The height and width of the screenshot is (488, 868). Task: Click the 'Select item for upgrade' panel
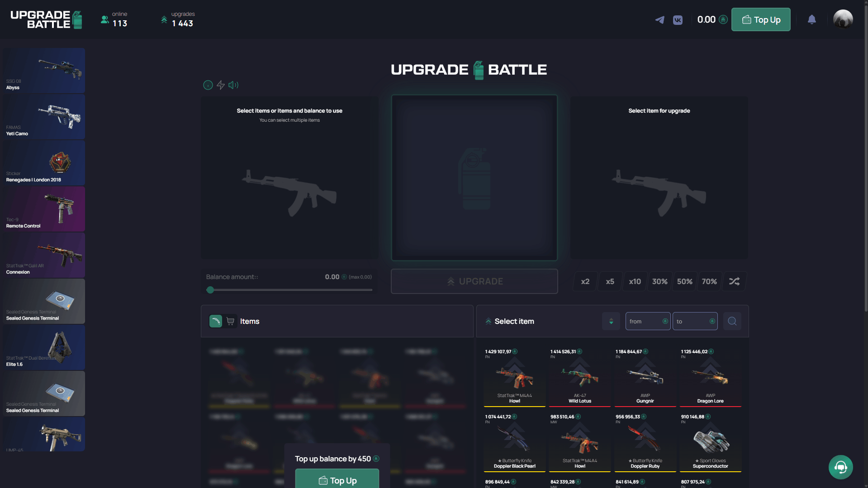tap(659, 178)
